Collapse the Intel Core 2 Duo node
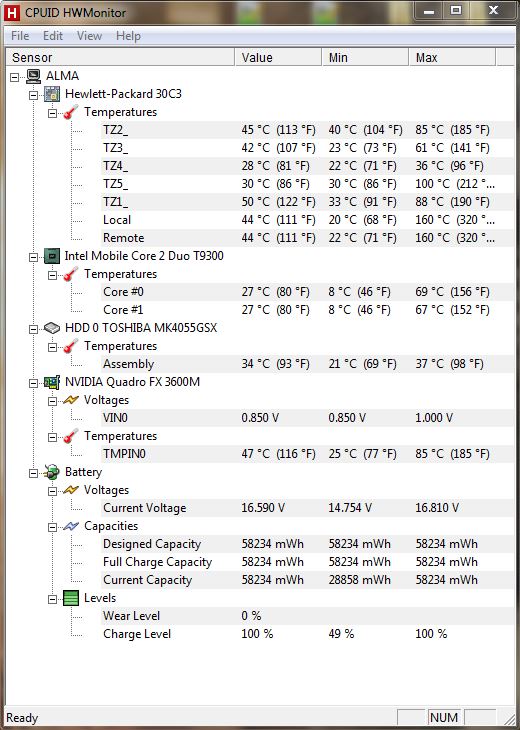Screen dimensions: 520x730 [34, 257]
